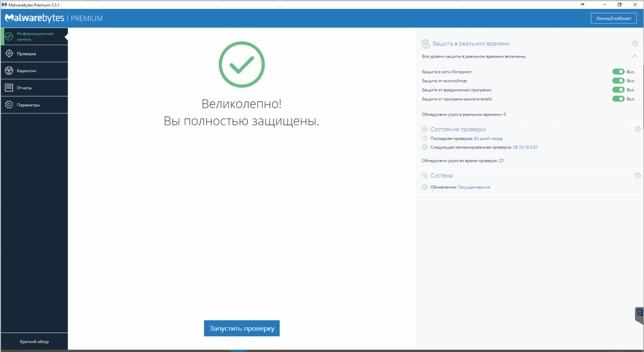Open Личный кабинет account button

click(x=613, y=18)
